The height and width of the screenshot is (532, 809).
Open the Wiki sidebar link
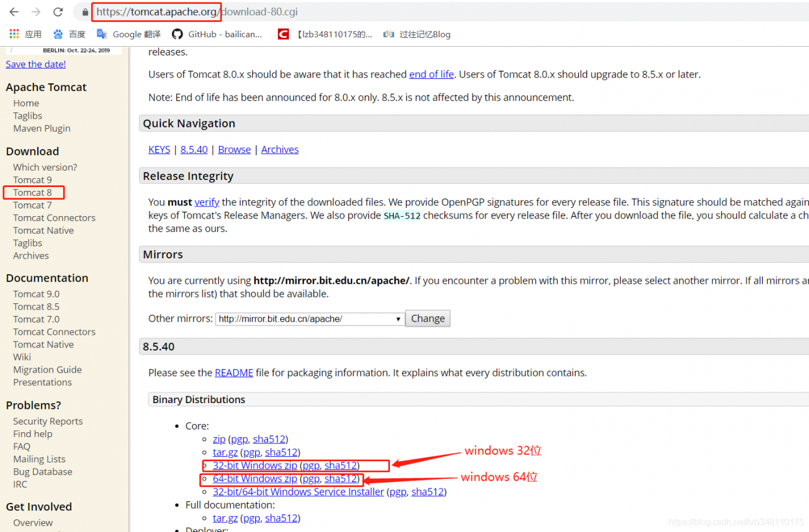click(22, 357)
